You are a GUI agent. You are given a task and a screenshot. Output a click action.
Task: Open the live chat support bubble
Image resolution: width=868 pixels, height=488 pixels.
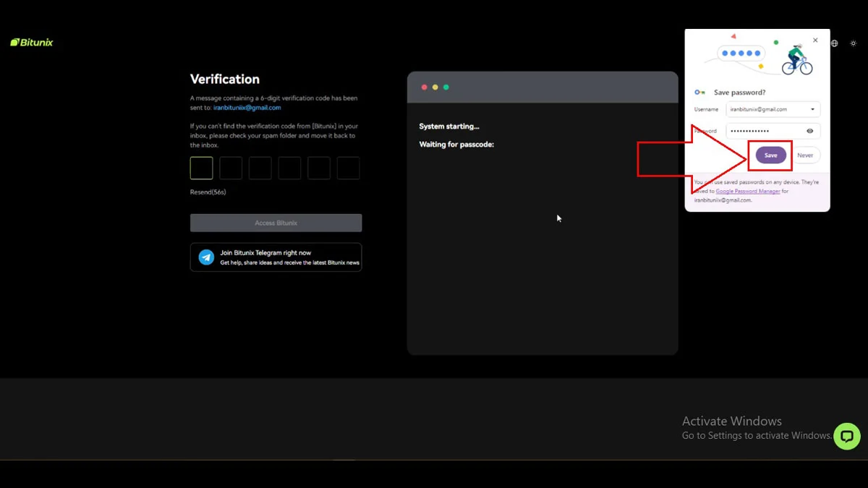coord(847,436)
